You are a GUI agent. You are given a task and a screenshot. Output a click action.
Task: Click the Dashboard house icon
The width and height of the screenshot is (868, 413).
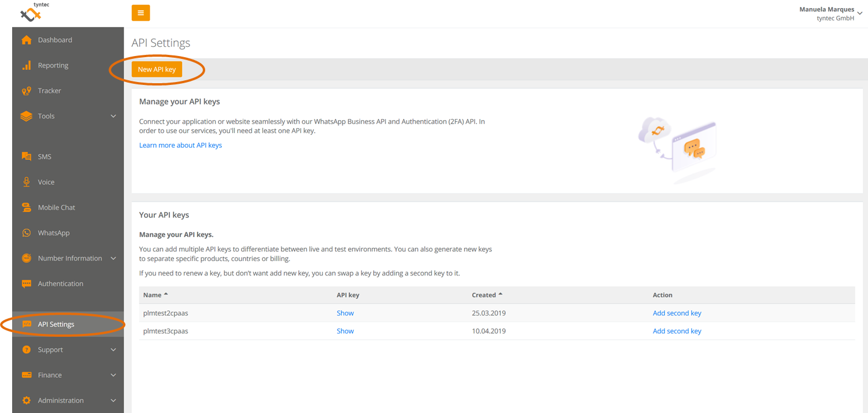tap(27, 40)
